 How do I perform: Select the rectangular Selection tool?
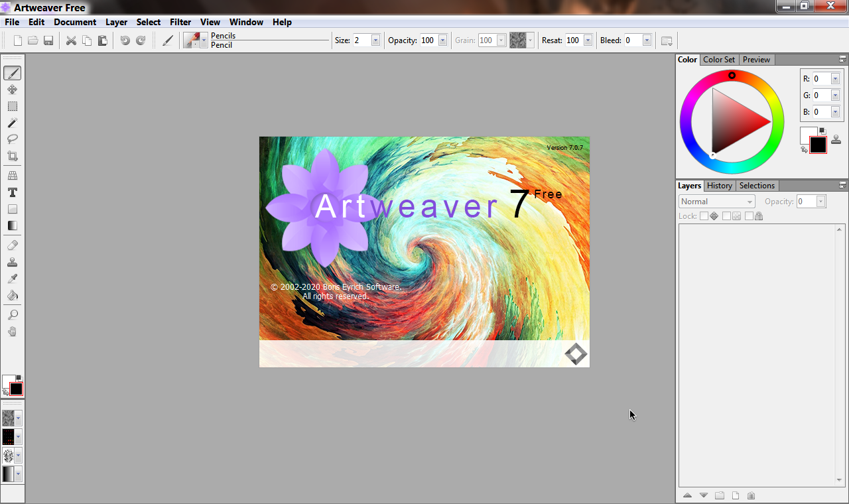point(12,106)
